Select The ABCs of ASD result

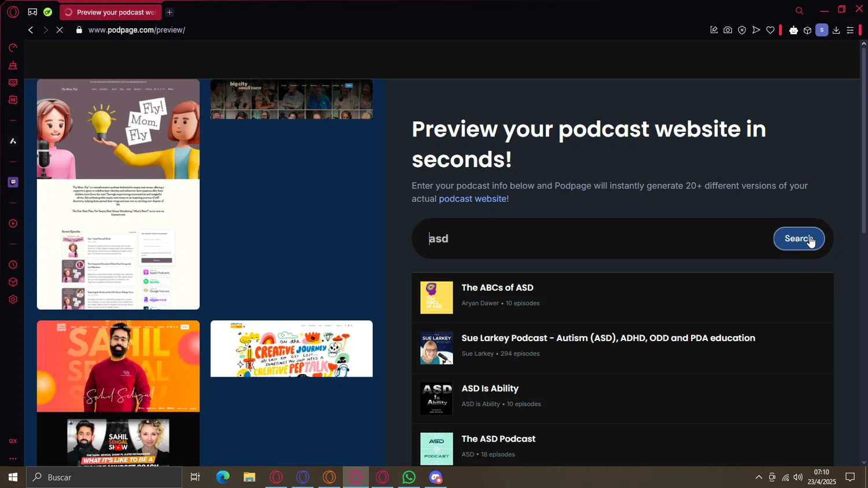pos(623,297)
